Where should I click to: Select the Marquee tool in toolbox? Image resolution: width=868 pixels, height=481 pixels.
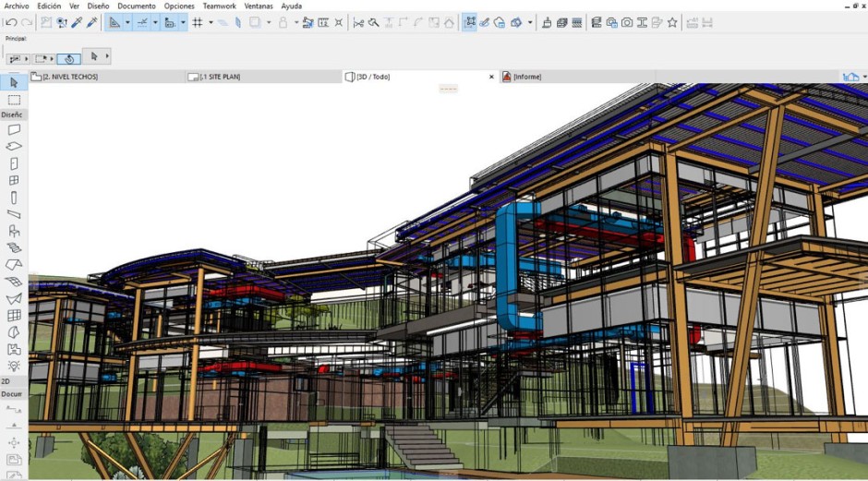[14, 100]
